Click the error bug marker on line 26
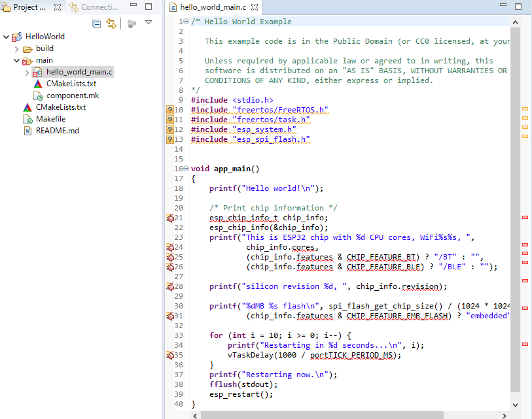 pos(170,267)
